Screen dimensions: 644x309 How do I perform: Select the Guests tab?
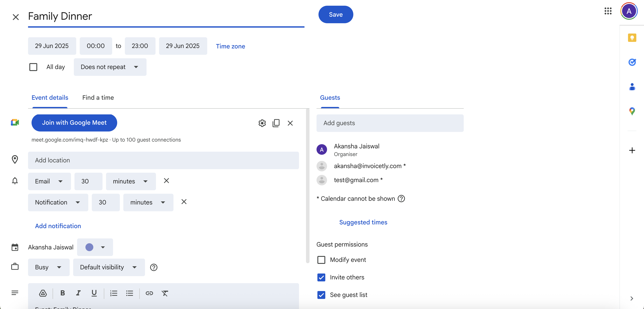pos(330,98)
